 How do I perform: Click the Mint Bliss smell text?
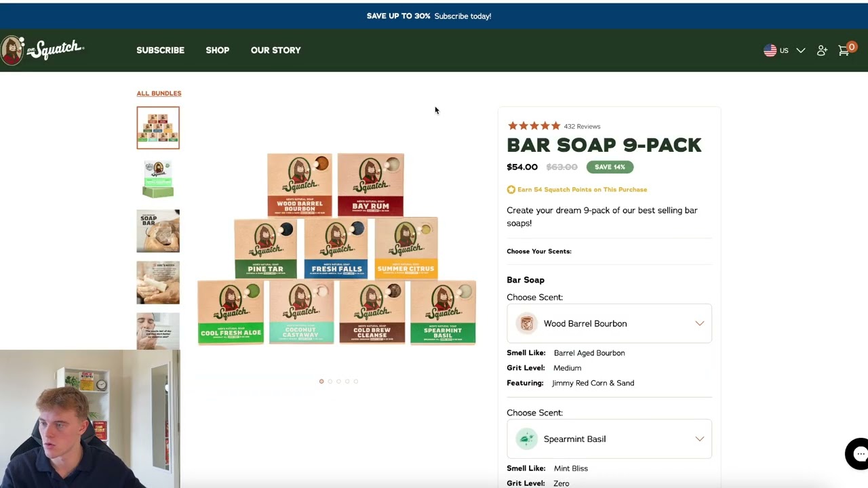point(571,468)
